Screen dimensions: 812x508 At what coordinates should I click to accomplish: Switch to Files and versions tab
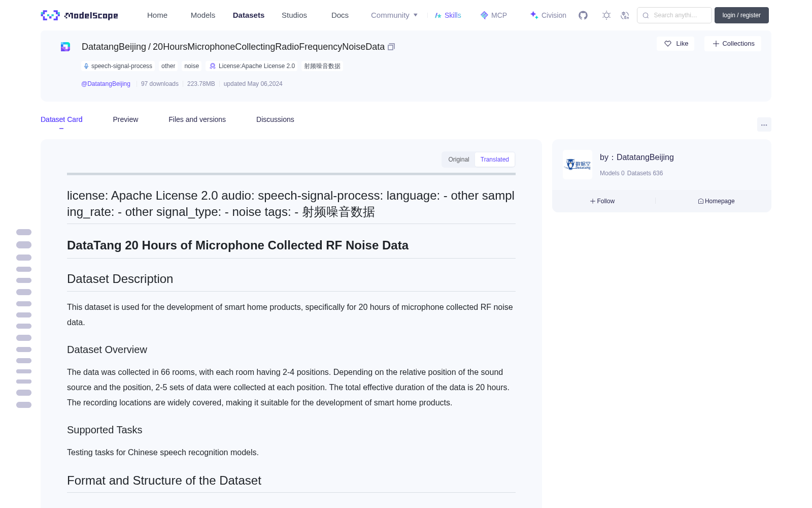(197, 119)
